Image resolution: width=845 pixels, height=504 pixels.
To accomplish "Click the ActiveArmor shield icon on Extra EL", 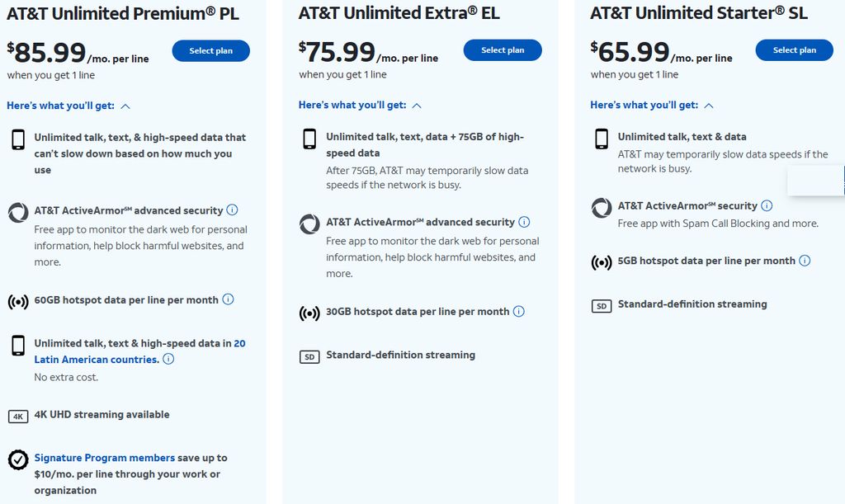I will 309,223.
